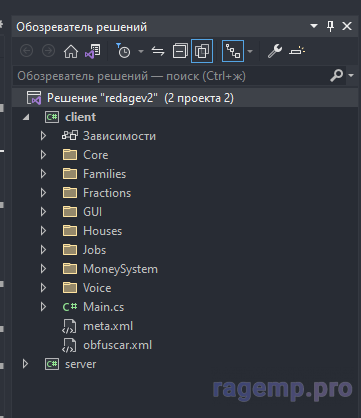Collapse all items in Solution Explorer
This screenshot has height=418, width=361.
[x=180, y=51]
